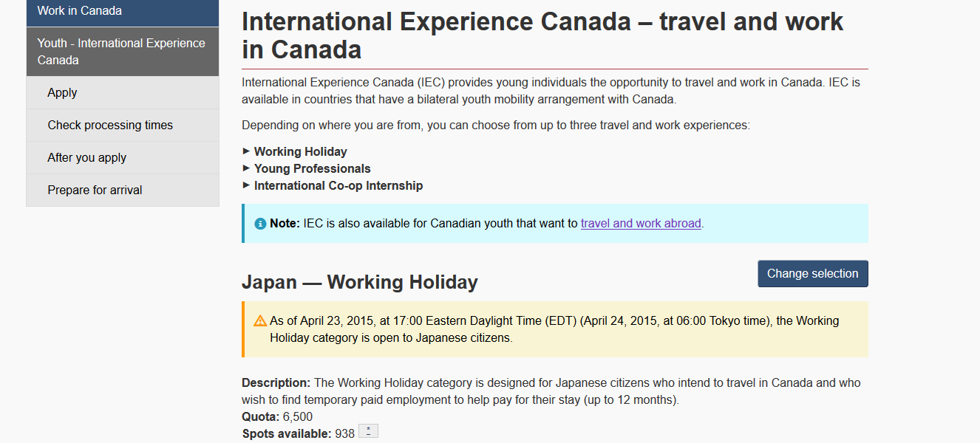Click the Change selection button

click(x=813, y=274)
